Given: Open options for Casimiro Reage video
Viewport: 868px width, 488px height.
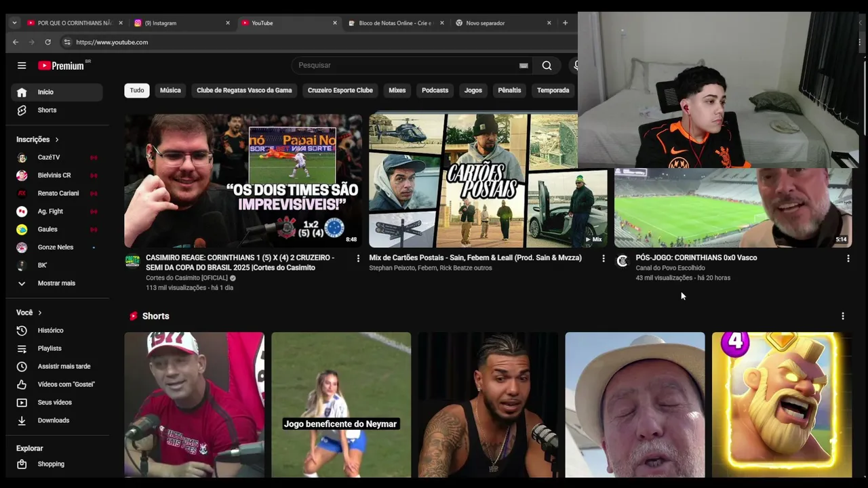Looking at the screenshot, I should pyautogui.click(x=358, y=258).
